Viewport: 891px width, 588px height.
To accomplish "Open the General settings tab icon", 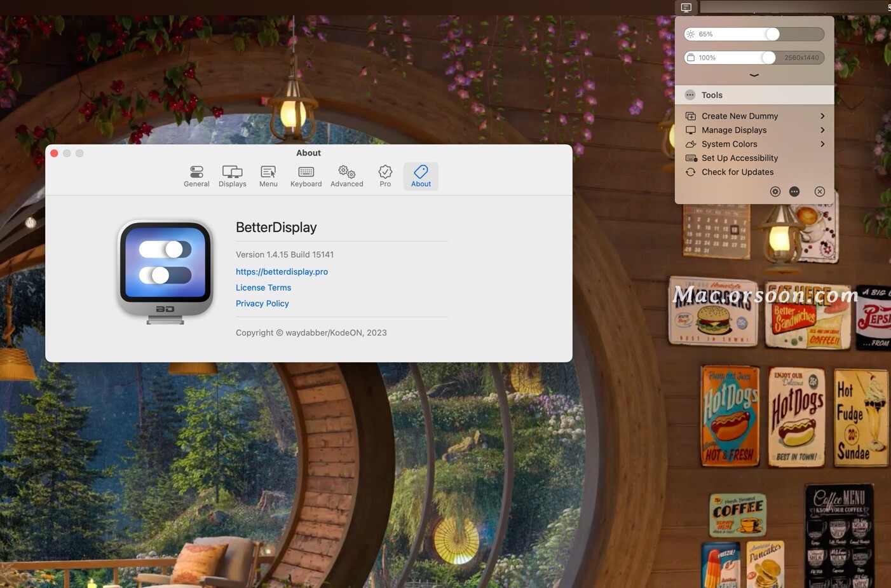I will click(x=196, y=175).
